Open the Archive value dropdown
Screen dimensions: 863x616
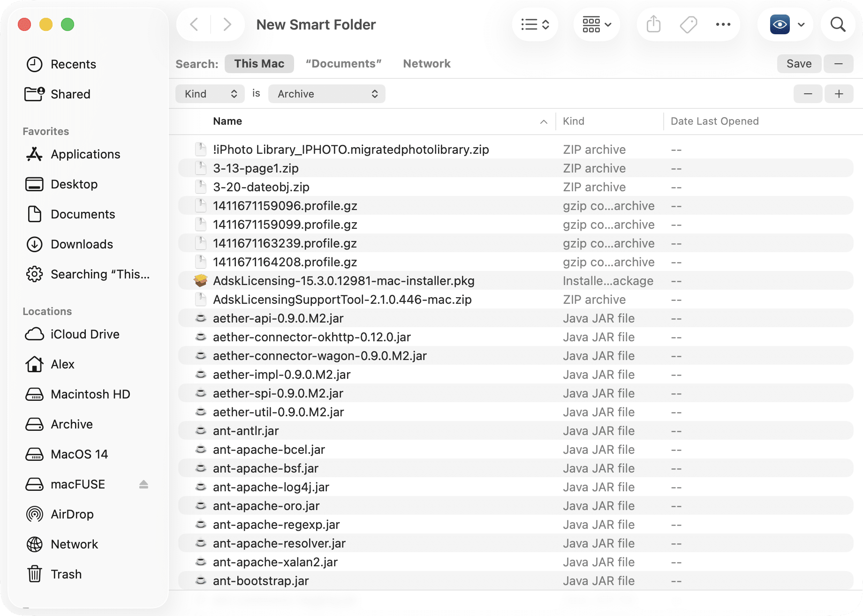327,94
